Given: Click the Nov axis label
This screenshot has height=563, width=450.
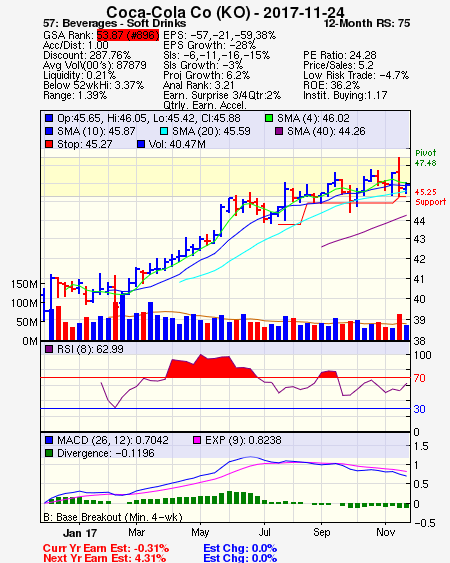Looking at the screenshot, I should 386,532.
